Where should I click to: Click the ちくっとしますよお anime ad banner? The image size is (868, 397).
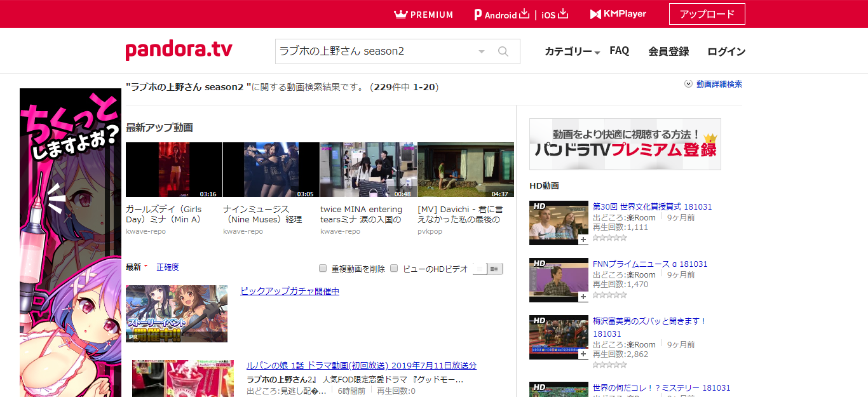tap(71, 243)
